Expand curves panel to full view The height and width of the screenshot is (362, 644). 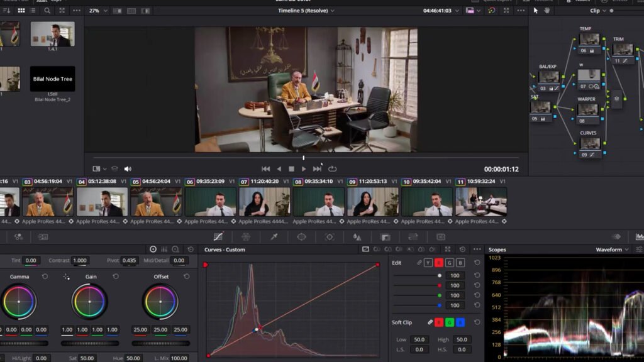(448, 249)
